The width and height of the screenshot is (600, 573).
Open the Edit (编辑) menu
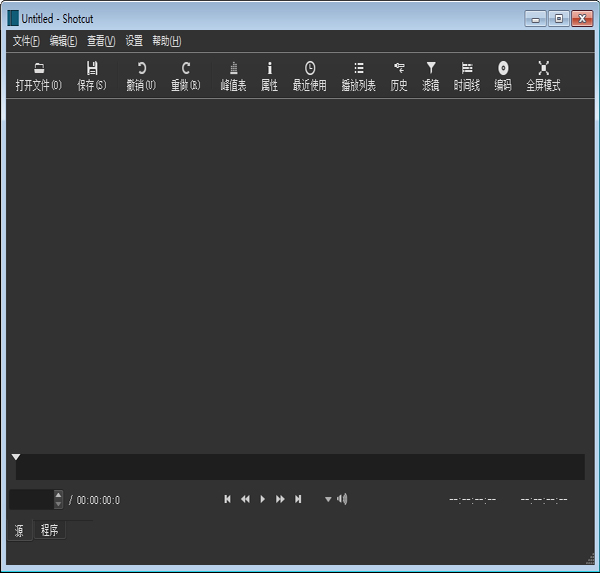(x=63, y=41)
